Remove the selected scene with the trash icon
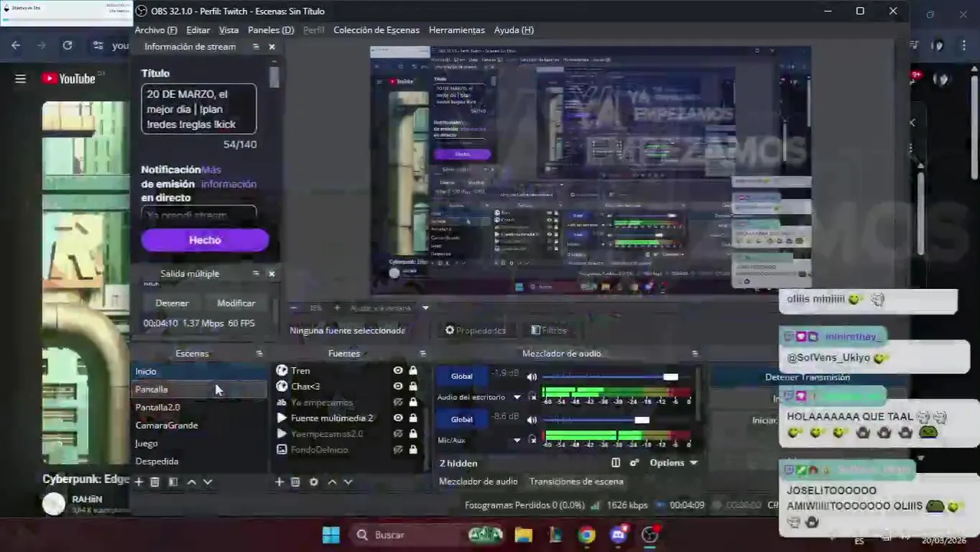This screenshot has width=980, height=552. [155, 482]
